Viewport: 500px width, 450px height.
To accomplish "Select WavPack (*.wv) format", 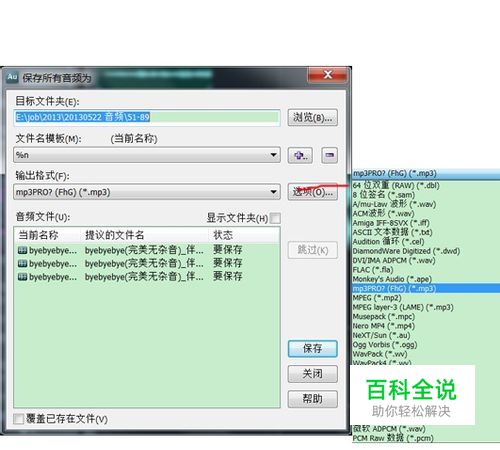I will (x=426, y=354).
